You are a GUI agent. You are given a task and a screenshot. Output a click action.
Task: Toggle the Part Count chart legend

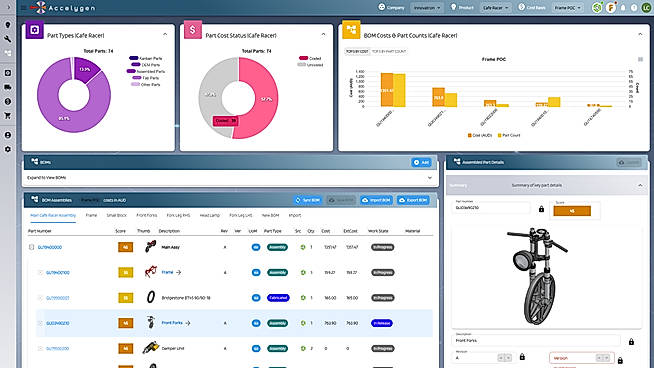pos(509,135)
